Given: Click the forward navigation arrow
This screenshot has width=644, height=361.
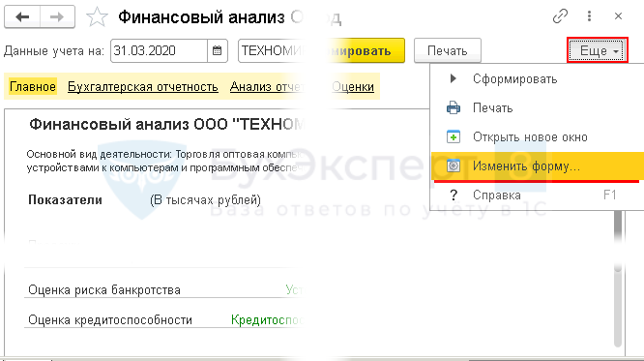Looking at the screenshot, I should [x=57, y=16].
